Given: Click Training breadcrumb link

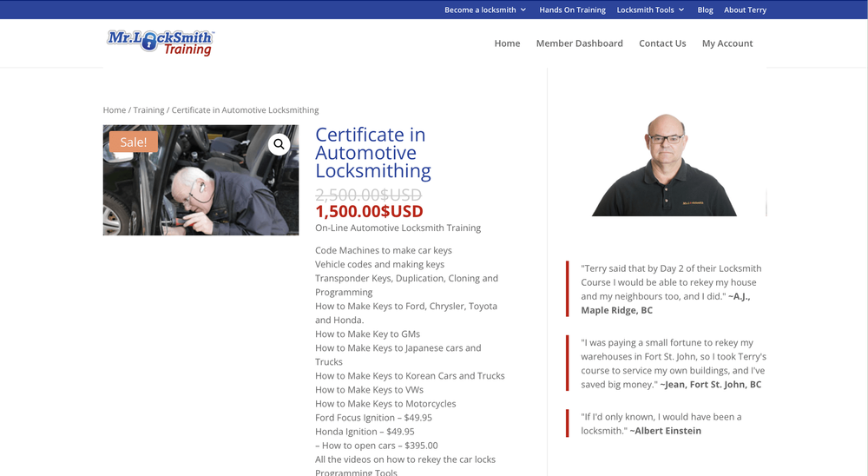Looking at the screenshot, I should (149, 109).
